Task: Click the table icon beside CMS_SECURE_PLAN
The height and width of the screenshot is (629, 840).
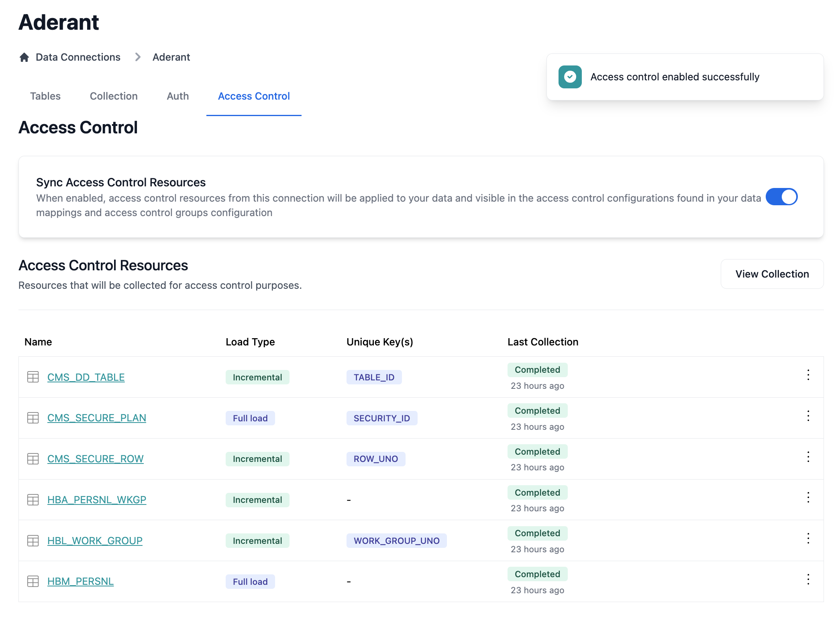Action: click(33, 418)
